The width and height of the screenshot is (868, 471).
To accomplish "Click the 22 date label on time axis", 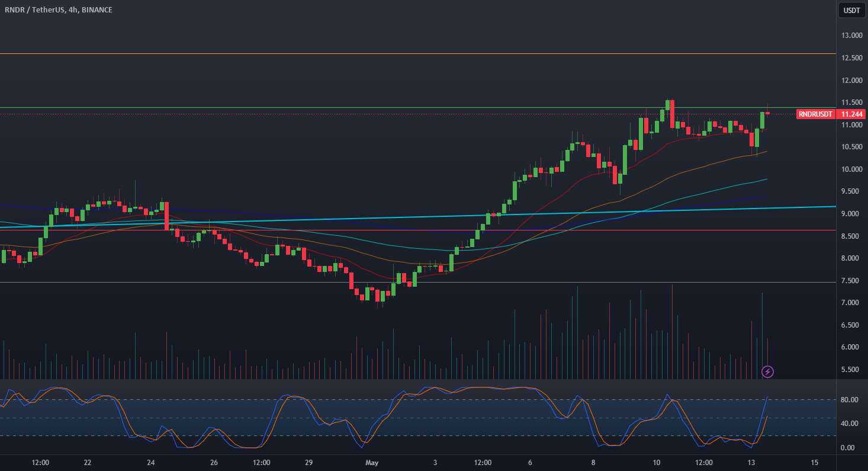I will coord(88,463).
